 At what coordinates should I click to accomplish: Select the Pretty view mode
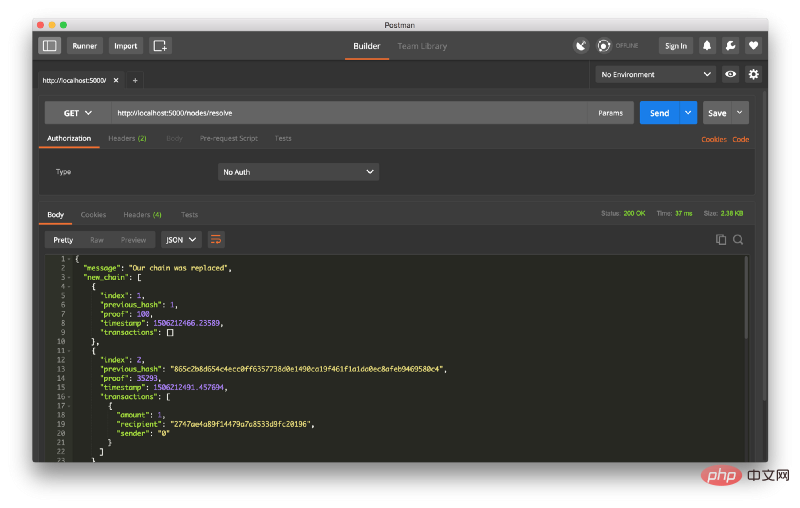(63, 240)
